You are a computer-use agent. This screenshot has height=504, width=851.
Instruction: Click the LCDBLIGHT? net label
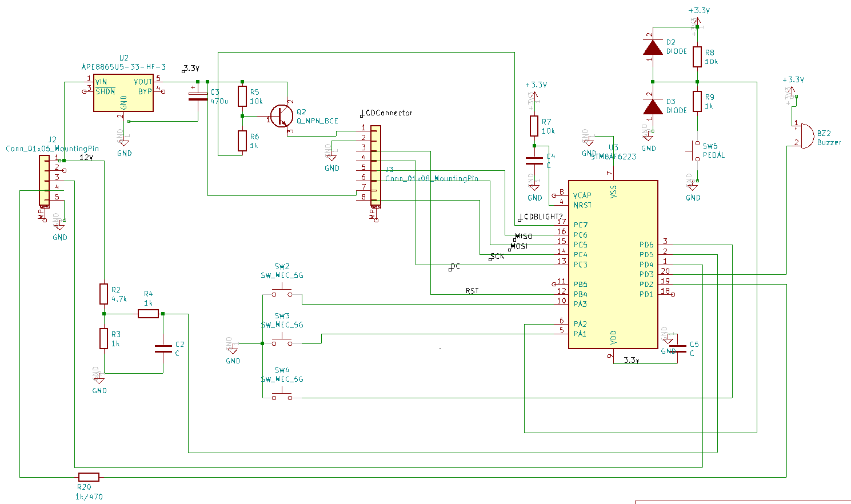pyautogui.click(x=540, y=217)
